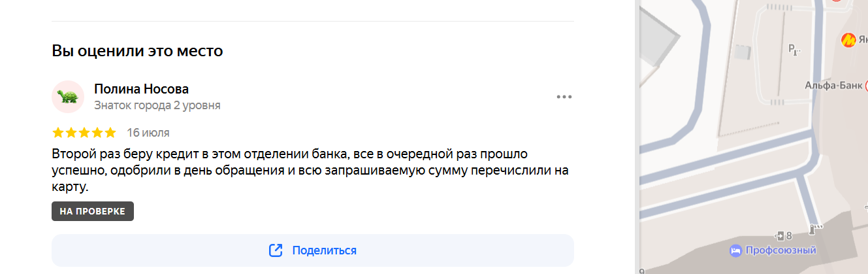
Task: Click the Знаток города 2 уровня label
Action: point(157,105)
